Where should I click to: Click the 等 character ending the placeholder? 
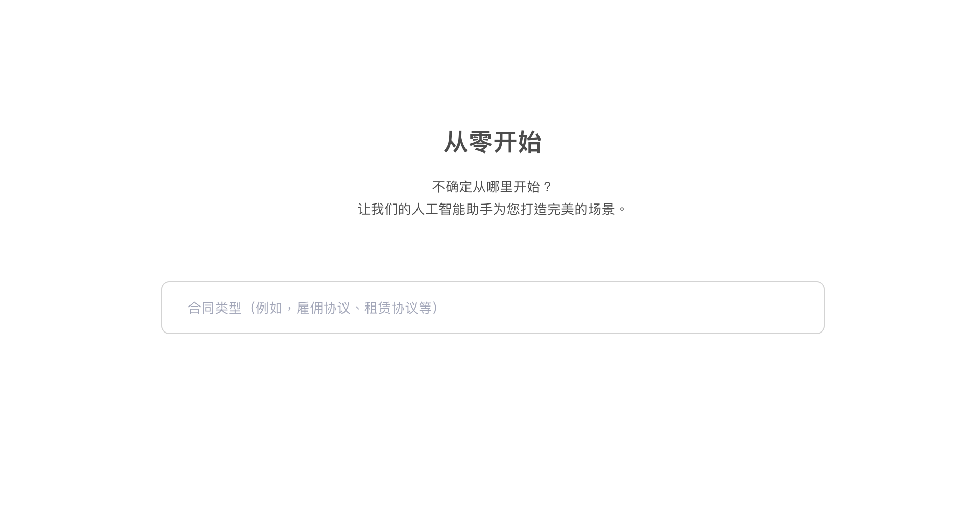425,308
